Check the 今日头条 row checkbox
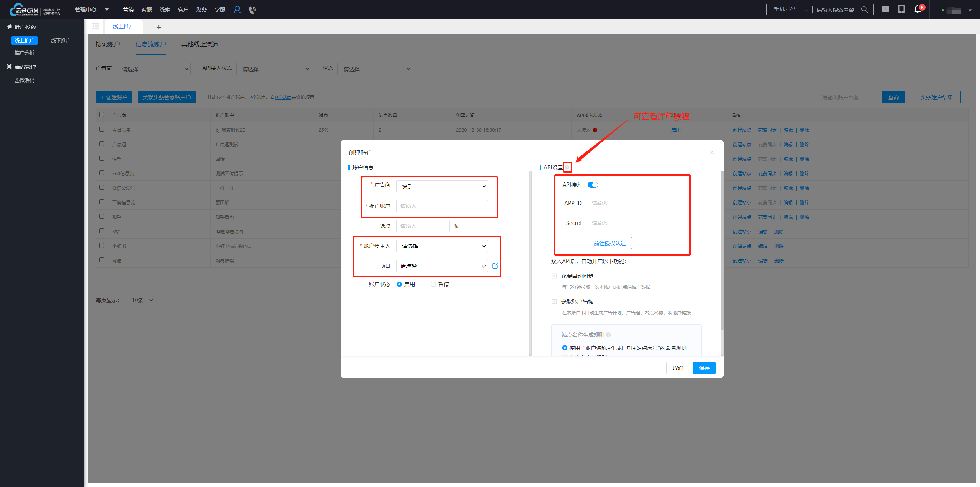980x487 pixels. [101, 129]
